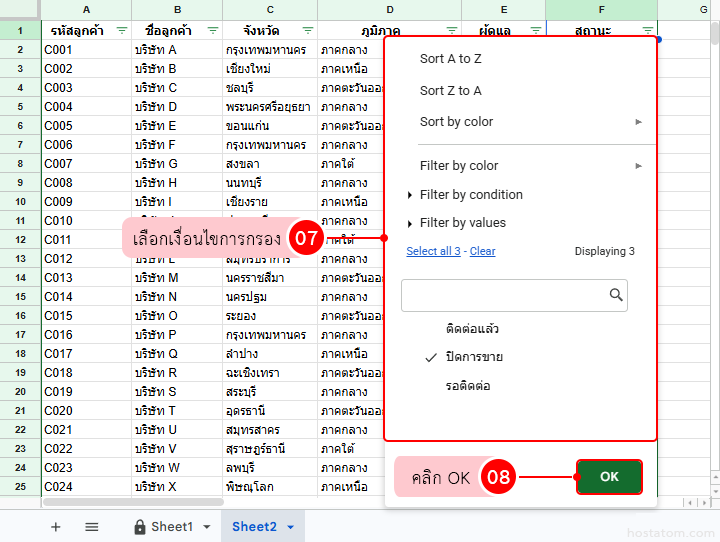Select row 12 header
The image size is (720, 542).
tap(20, 240)
